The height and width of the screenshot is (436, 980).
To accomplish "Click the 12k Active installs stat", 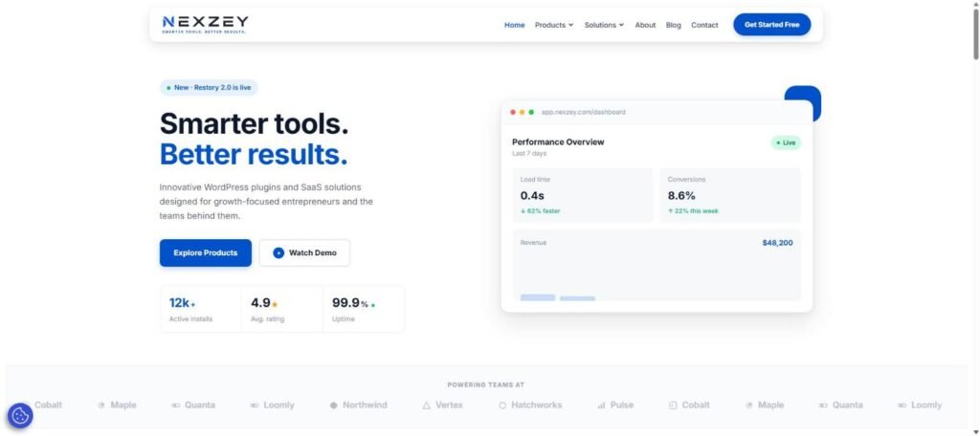I will 201,309.
